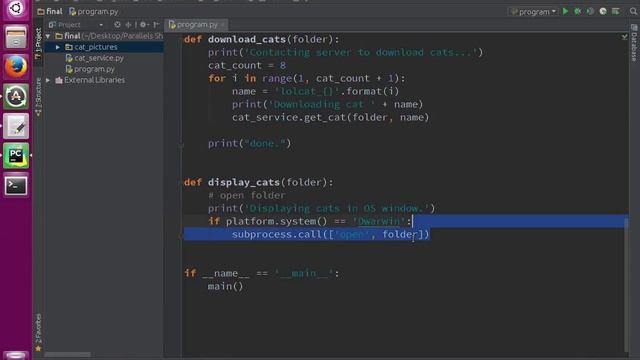
Task: Run program with coverage icon
Action: pyautogui.click(x=590, y=11)
